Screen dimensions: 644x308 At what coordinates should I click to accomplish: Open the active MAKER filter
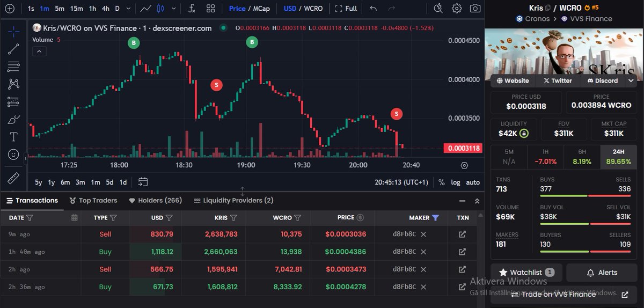[435, 217]
